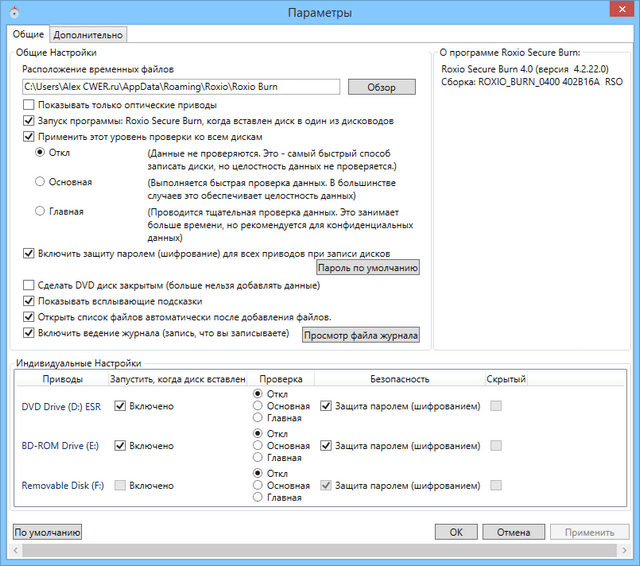Click the По умолчанию defaults button
This screenshot has height=566, width=640.
(x=47, y=532)
